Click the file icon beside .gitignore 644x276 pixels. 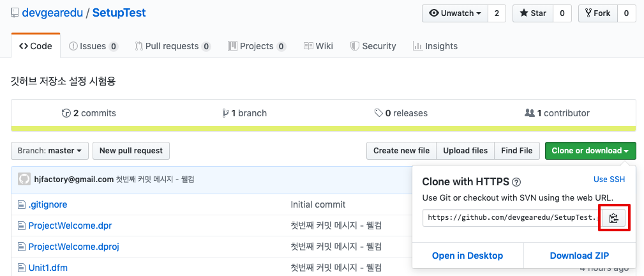tap(21, 204)
